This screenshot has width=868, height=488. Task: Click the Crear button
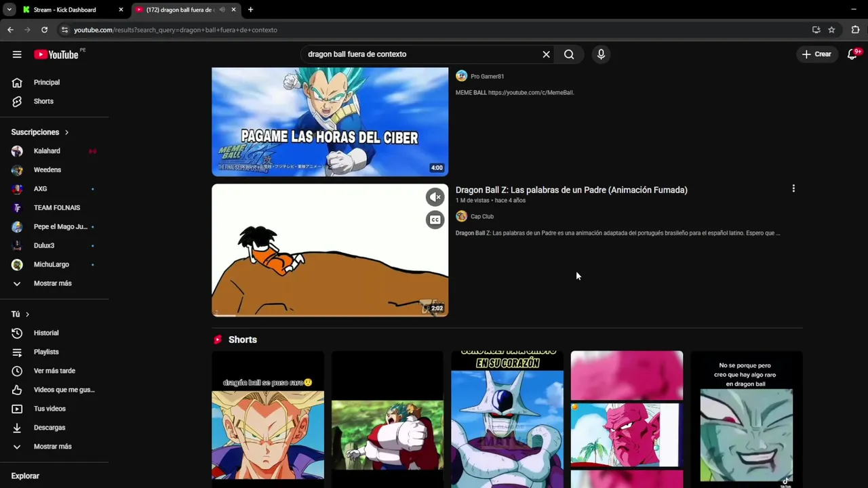(816, 54)
